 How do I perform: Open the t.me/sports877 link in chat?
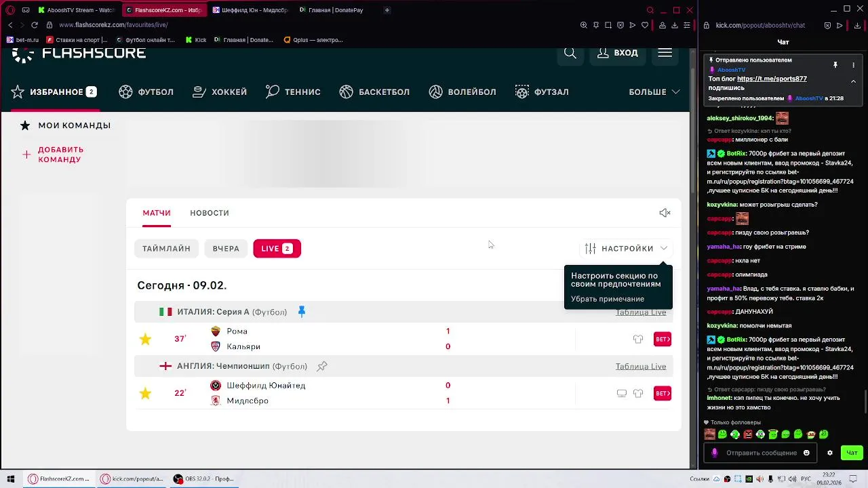[772, 79]
